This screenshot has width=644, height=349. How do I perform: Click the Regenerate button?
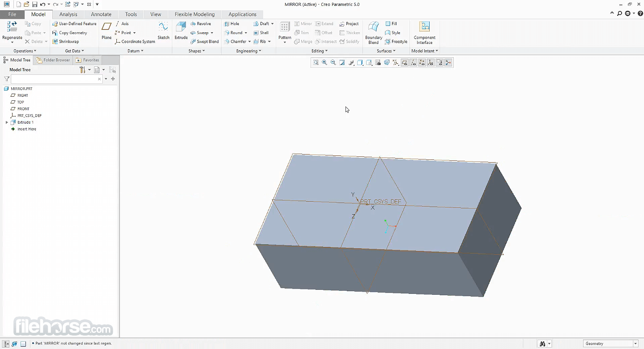12,32
